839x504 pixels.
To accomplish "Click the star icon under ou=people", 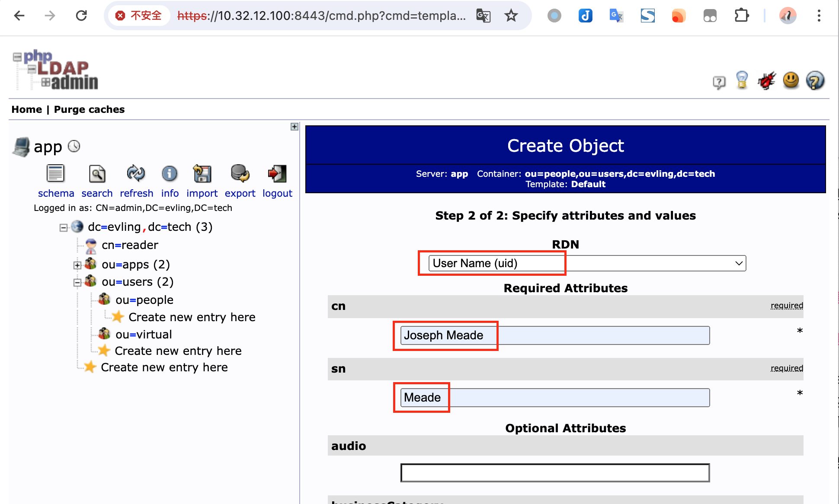I will point(117,317).
